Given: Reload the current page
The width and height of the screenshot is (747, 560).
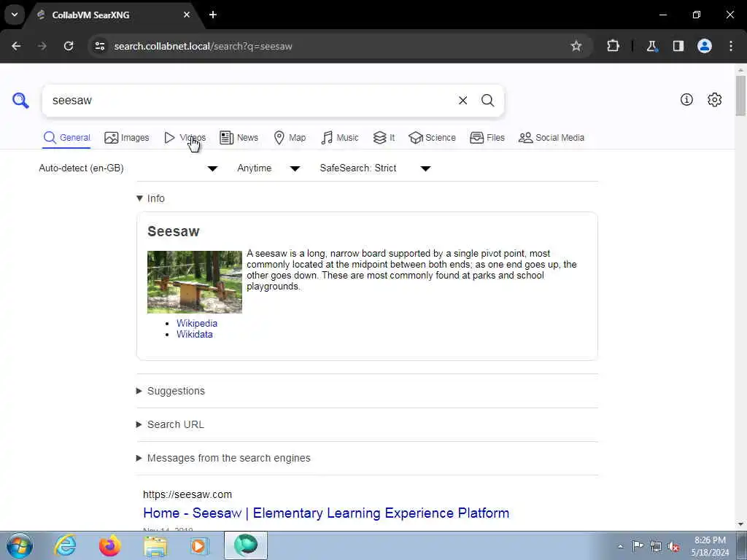Looking at the screenshot, I should 69,46.
